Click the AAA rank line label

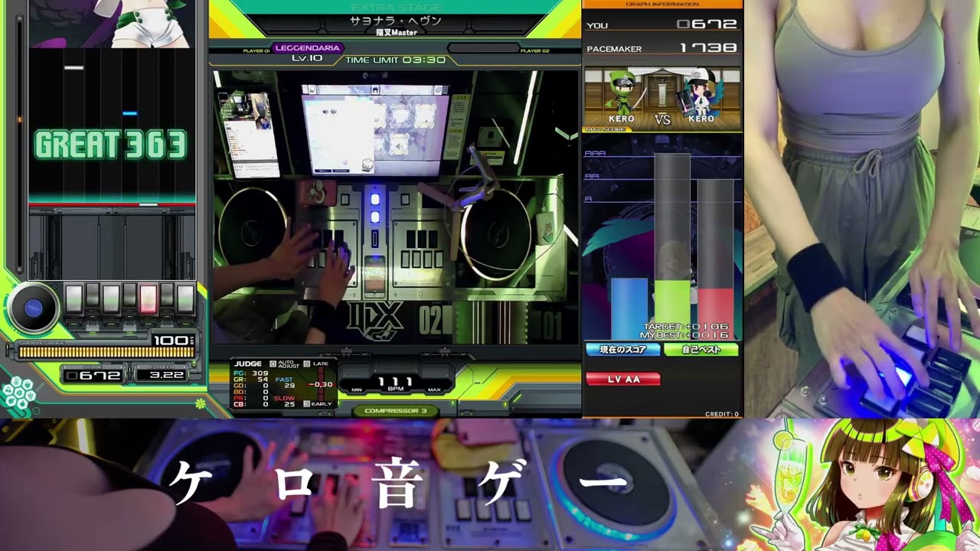pyautogui.click(x=595, y=153)
